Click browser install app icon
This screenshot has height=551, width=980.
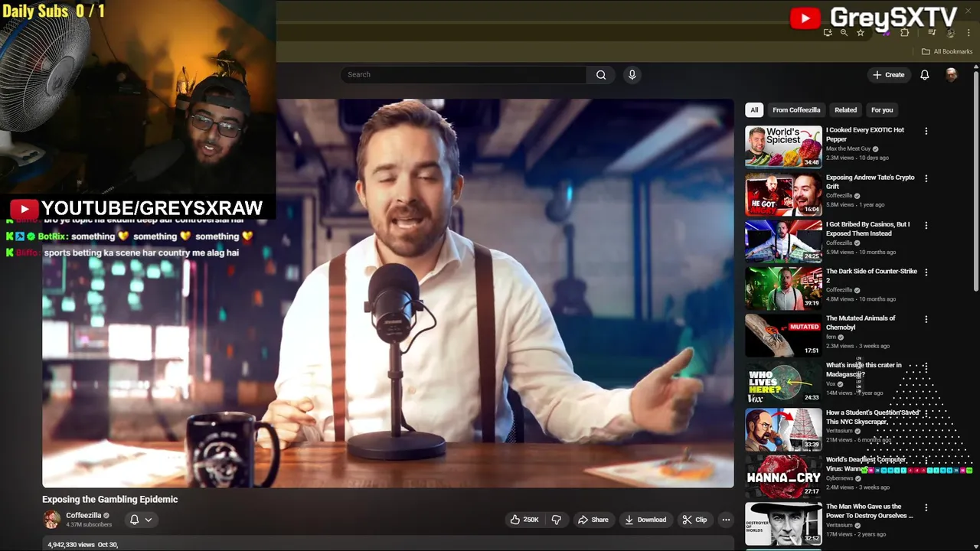(x=828, y=33)
